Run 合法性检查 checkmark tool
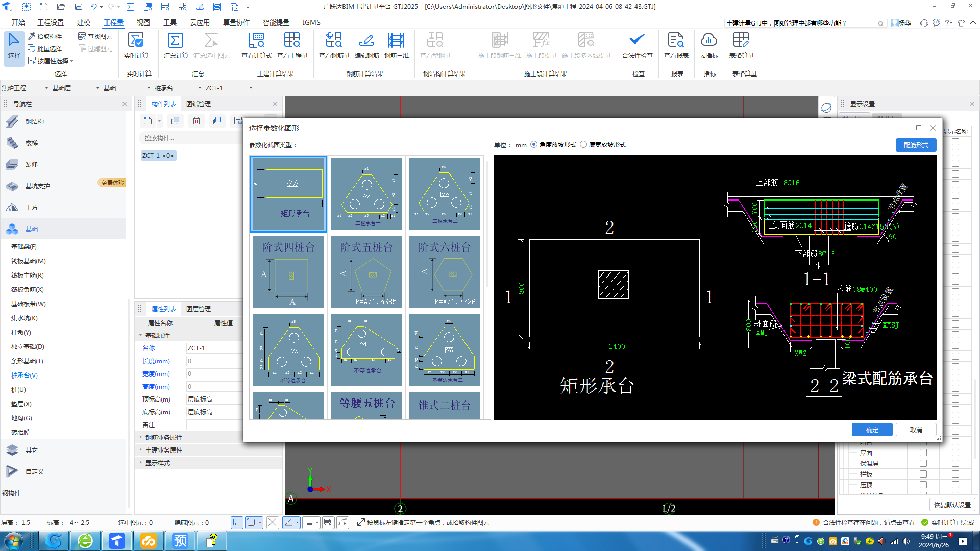Screen dimensions: 980x551 637,45
